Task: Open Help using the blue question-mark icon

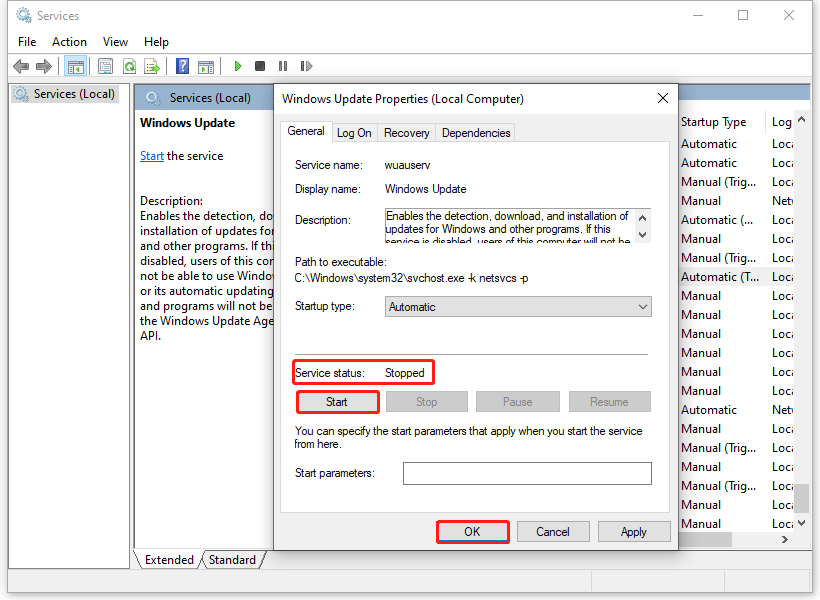Action: [183, 66]
